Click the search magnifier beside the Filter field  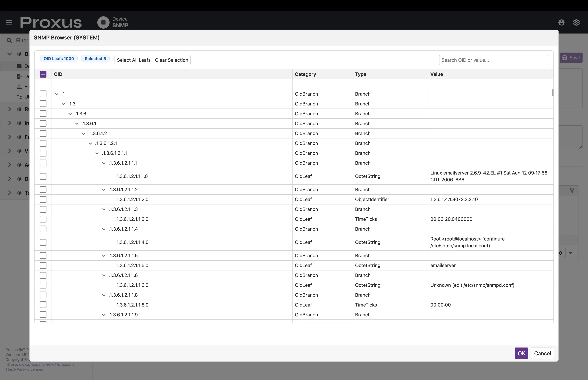point(9,40)
